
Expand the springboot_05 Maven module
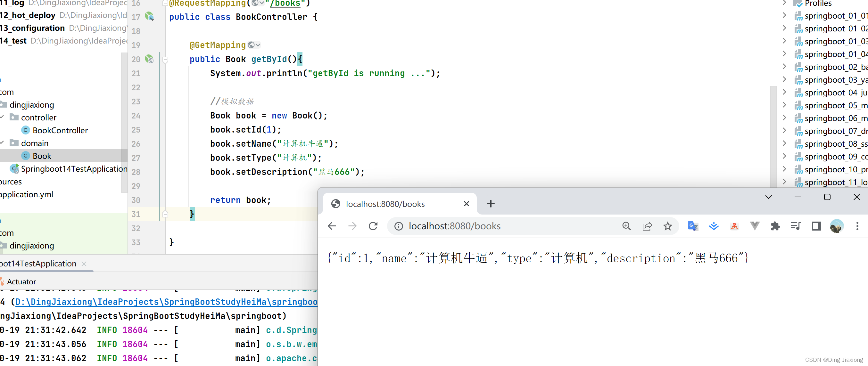tap(784, 105)
